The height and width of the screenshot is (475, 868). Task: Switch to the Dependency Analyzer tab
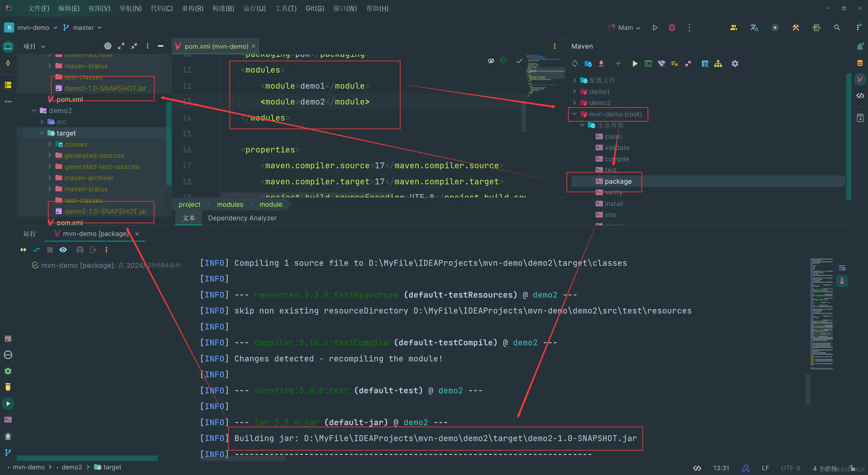(x=242, y=218)
